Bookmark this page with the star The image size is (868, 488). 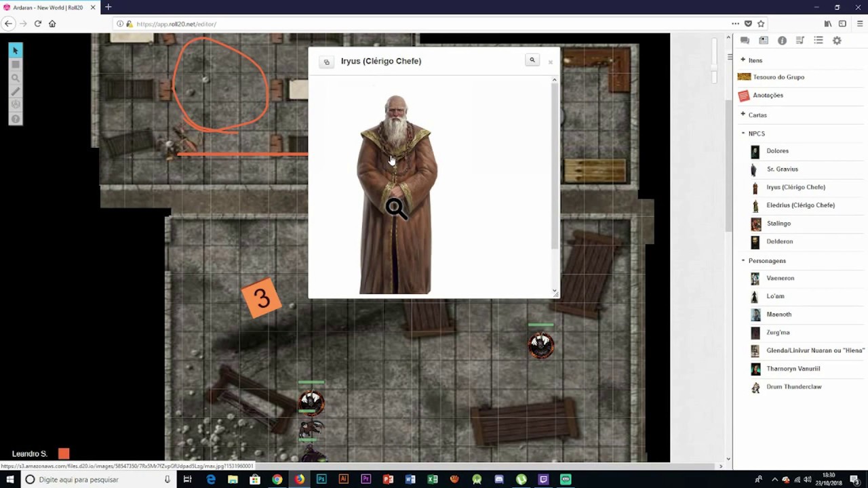click(761, 24)
